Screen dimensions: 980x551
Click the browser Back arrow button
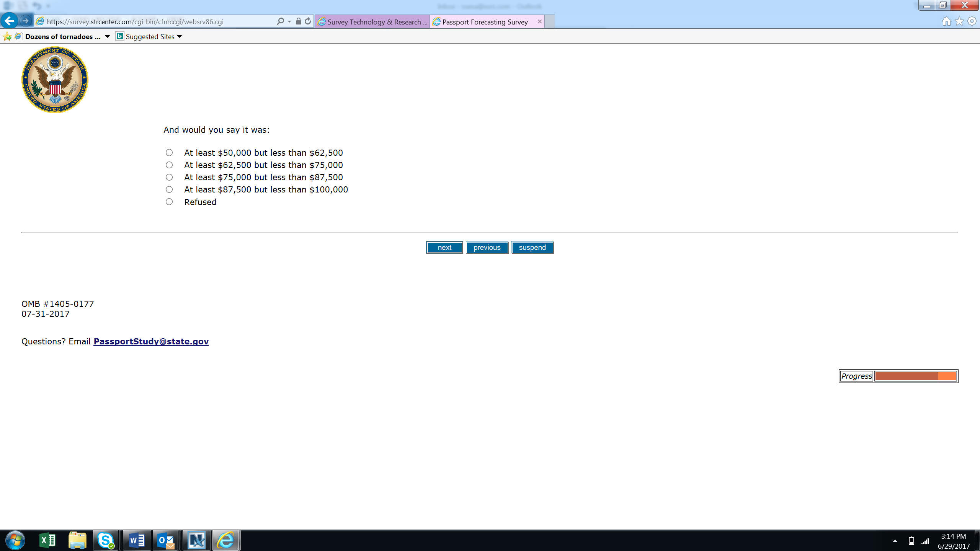click(x=10, y=21)
